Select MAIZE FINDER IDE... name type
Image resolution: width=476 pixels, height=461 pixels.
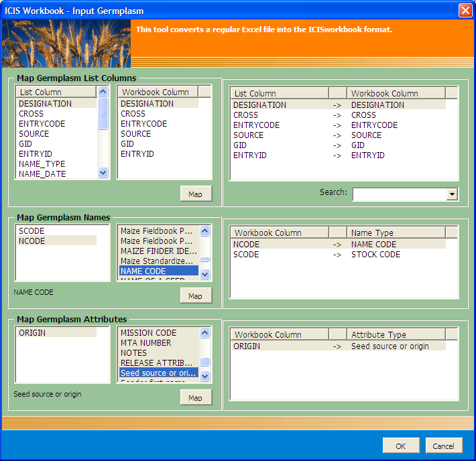pyautogui.click(x=157, y=251)
